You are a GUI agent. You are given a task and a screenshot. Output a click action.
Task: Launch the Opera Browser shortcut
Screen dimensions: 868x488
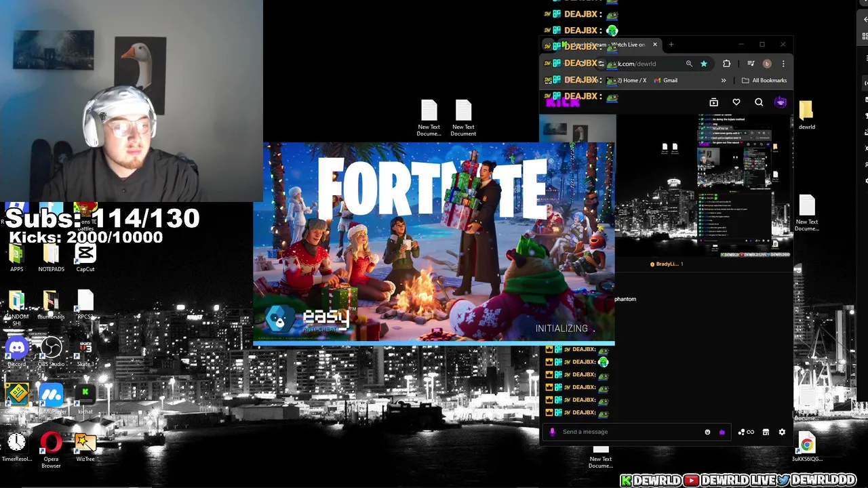51,450
